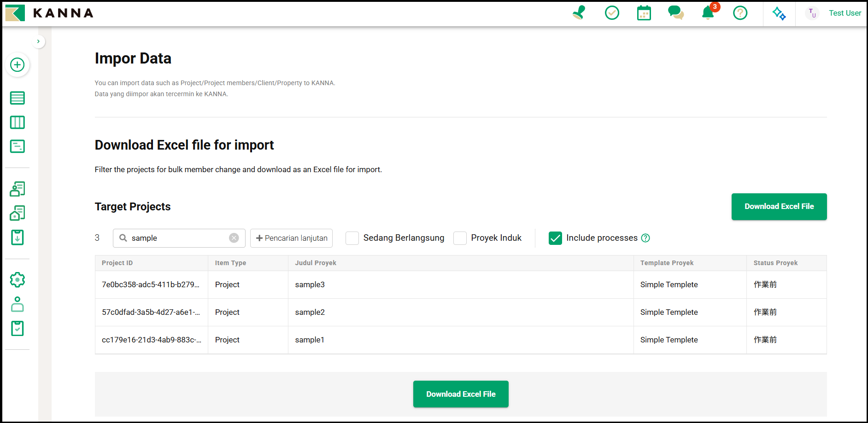Viewport: 868px width, 423px height.
Task: Click the 作業前 status in sample2 row
Action: pos(765,312)
